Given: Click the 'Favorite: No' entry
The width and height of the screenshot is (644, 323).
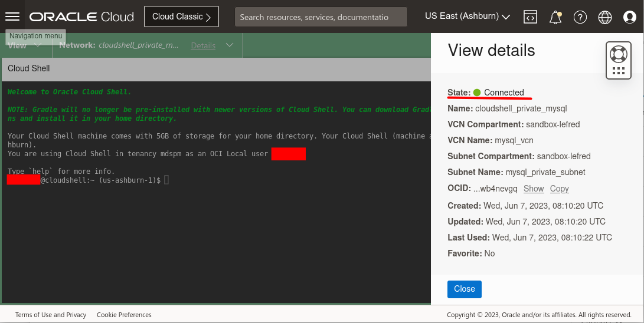Looking at the screenshot, I should click(471, 253).
